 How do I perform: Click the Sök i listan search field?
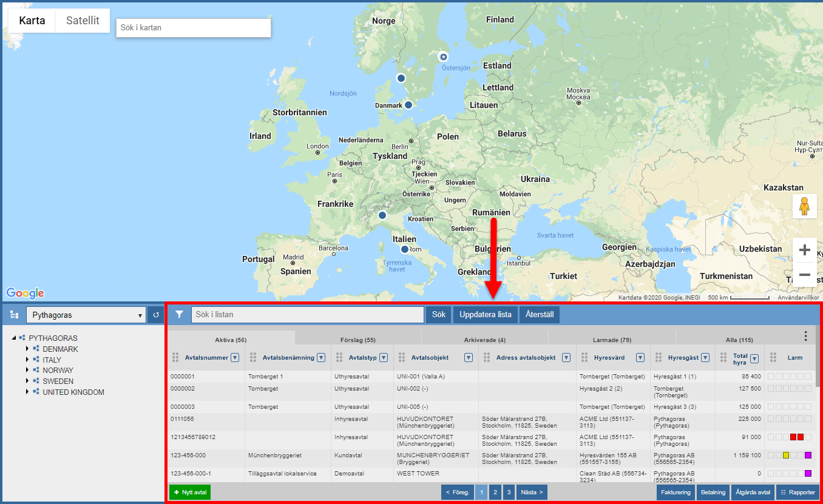click(x=307, y=315)
